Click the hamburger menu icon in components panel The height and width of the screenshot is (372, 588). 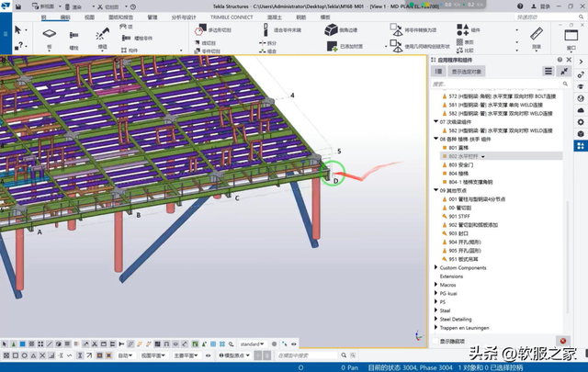click(548, 72)
